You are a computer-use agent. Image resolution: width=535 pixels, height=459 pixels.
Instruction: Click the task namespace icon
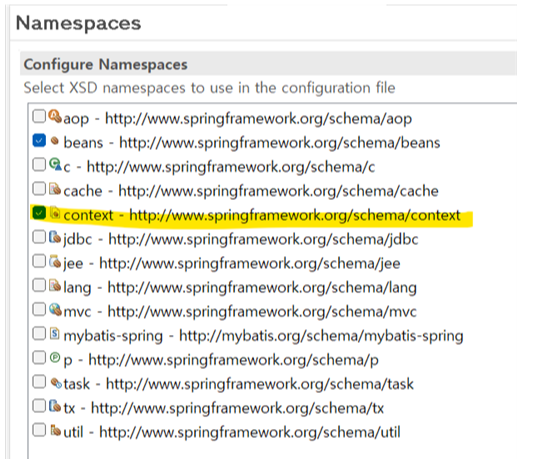(x=56, y=383)
